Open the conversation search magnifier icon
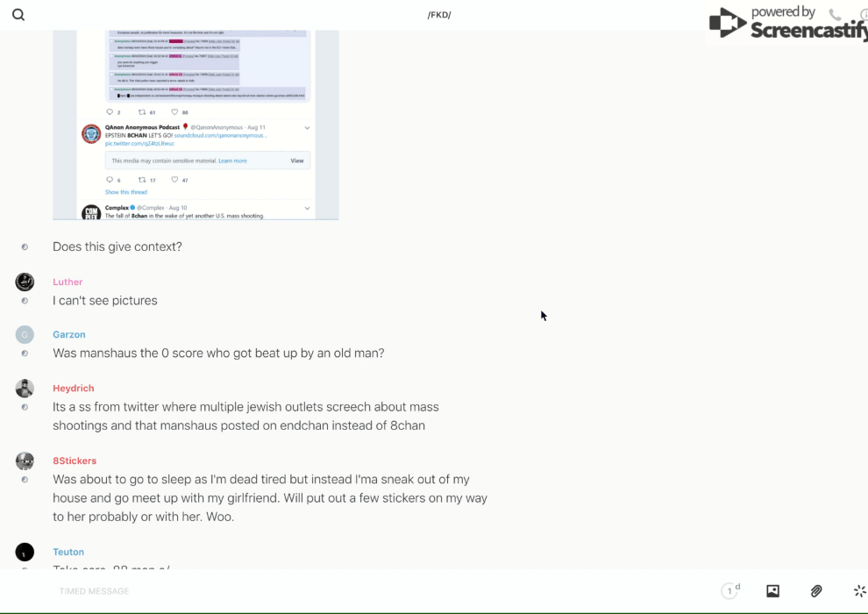The width and height of the screenshot is (868, 614). pyautogui.click(x=18, y=15)
